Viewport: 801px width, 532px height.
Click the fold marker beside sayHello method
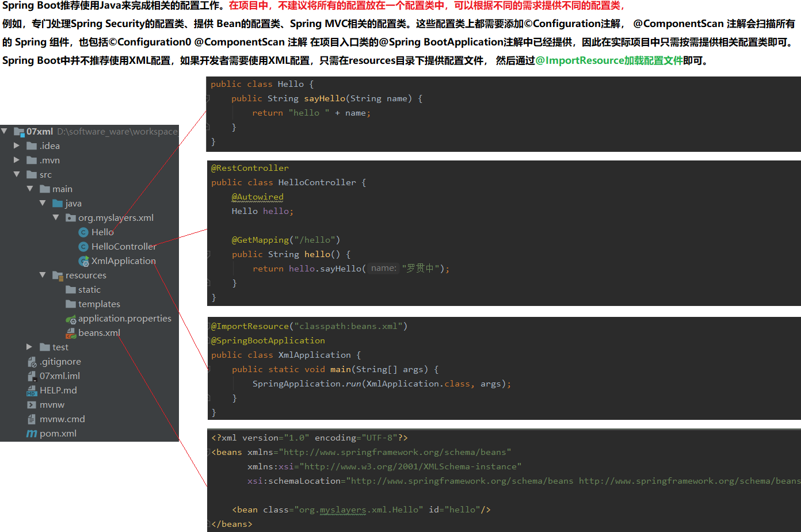click(208, 99)
